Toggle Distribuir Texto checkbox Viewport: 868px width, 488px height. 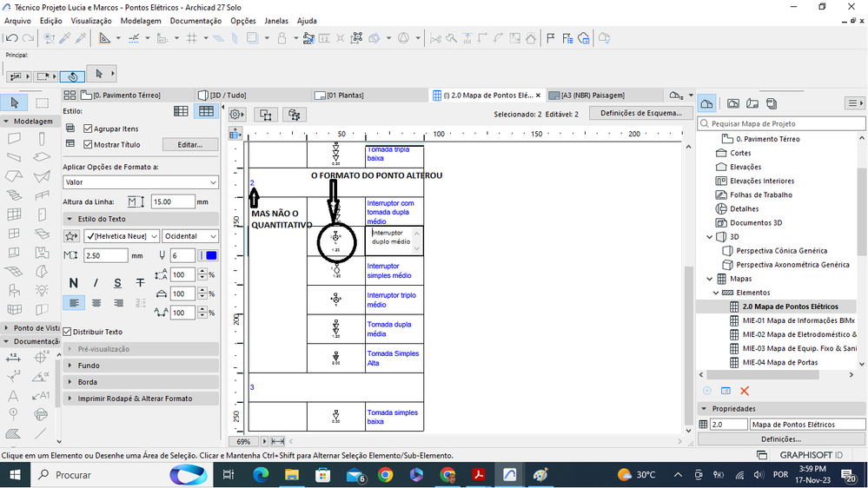click(x=67, y=332)
